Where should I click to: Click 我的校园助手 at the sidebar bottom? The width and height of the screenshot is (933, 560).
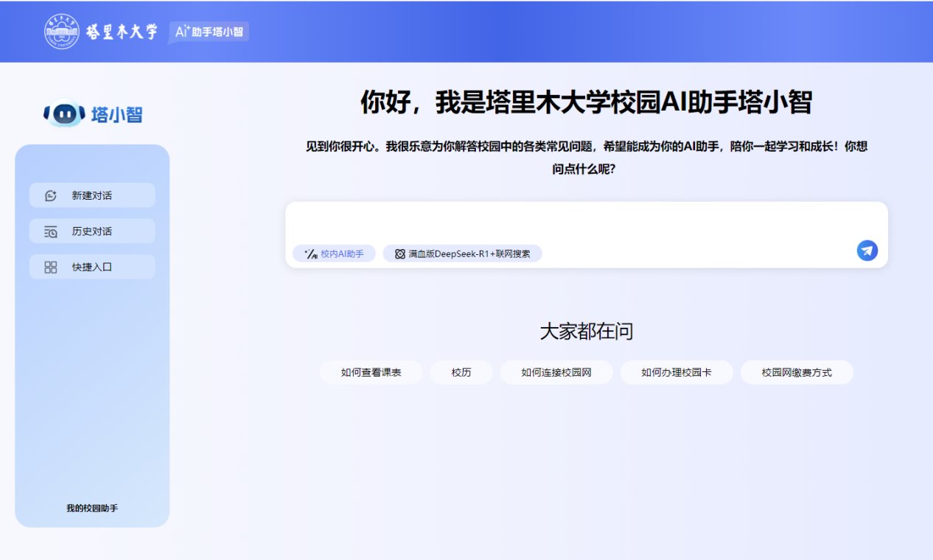(x=92, y=508)
